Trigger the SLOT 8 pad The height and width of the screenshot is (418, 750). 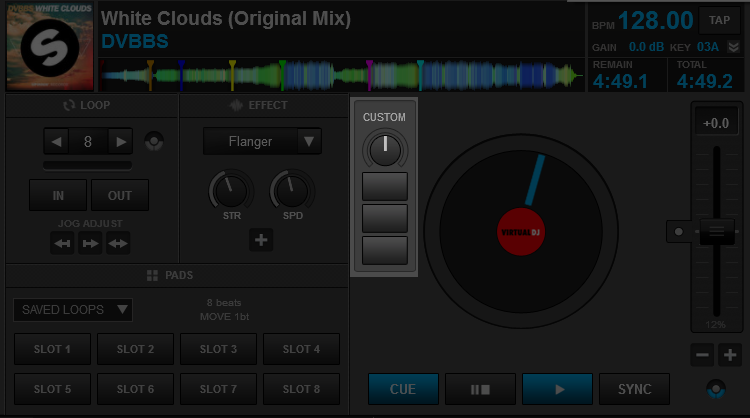[301, 389]
